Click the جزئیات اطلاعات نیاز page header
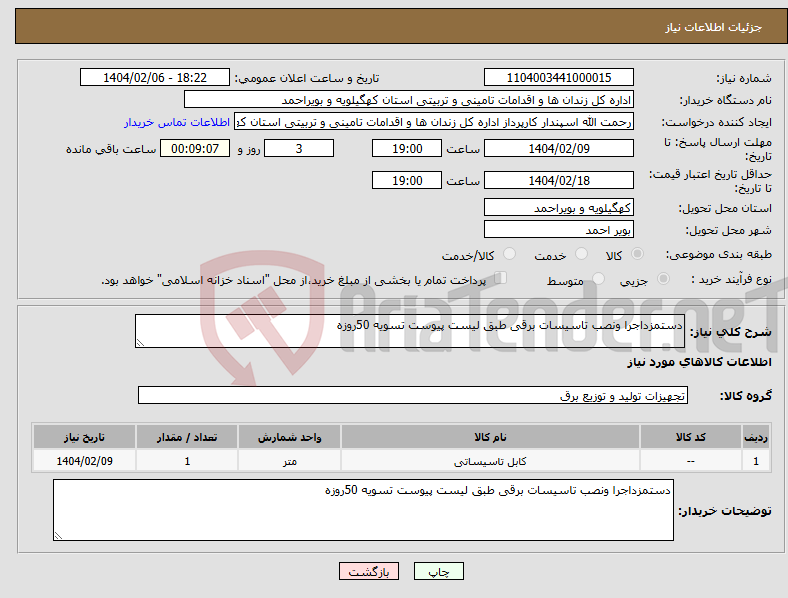Viewport: 788px width, 598px height. 714,27
